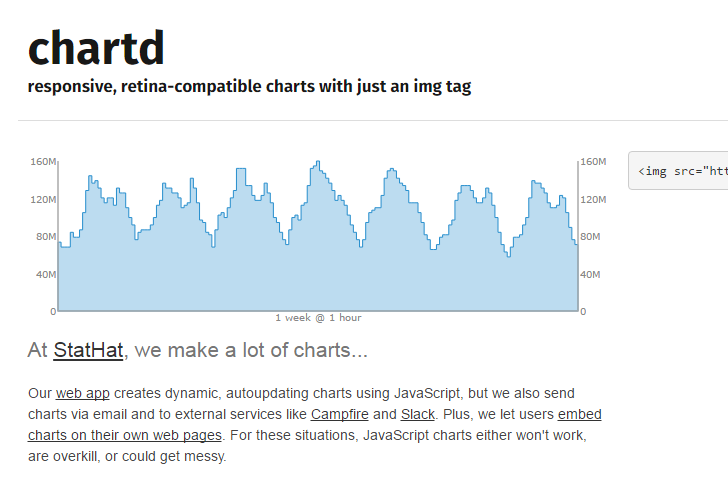Screen dimensions: 728x478
Task: Click "embed charts on their own web pages" link
Action: 579,414
